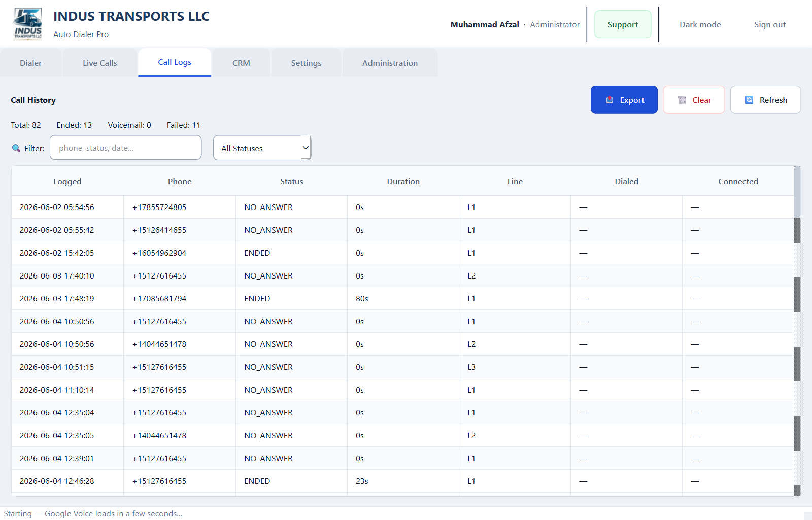Select phone number +15126414655
The width and height of the screenshot is (812, 520).
(159, 230)
